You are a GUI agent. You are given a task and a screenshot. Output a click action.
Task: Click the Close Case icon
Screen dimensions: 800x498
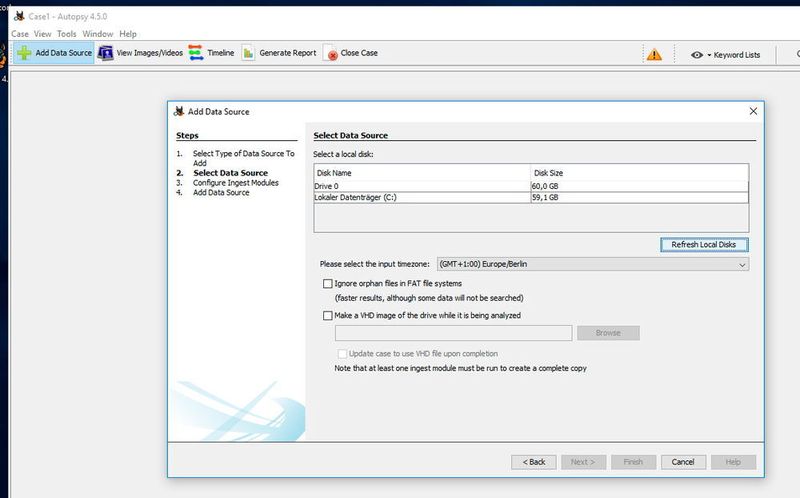[331, 54]
